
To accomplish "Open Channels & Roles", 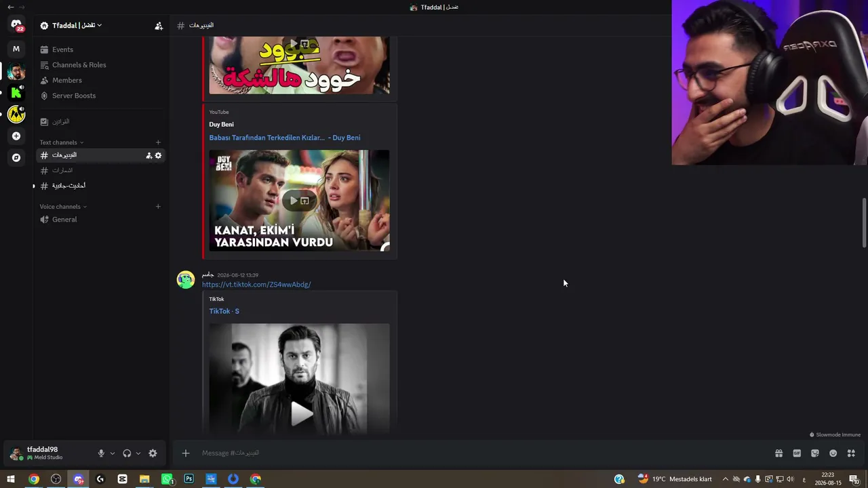I will click(x=101, y=65).
